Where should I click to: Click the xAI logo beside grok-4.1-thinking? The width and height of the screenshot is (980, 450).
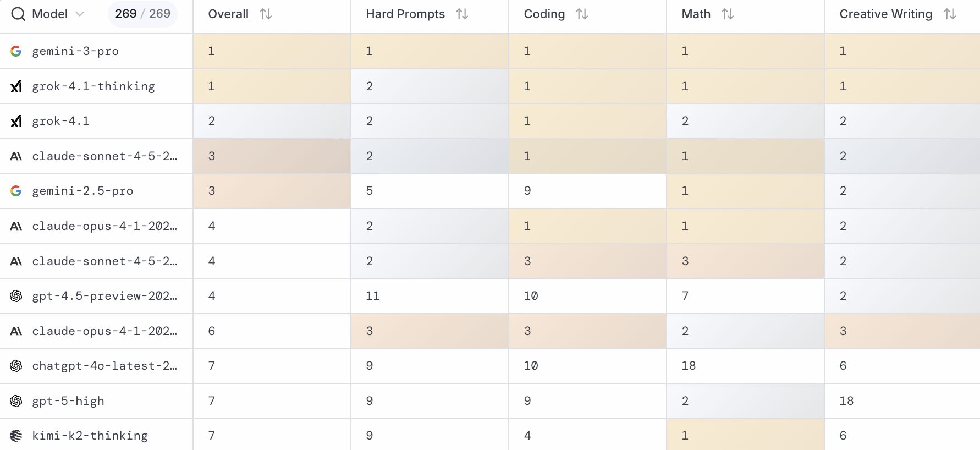tap(16, 86)
